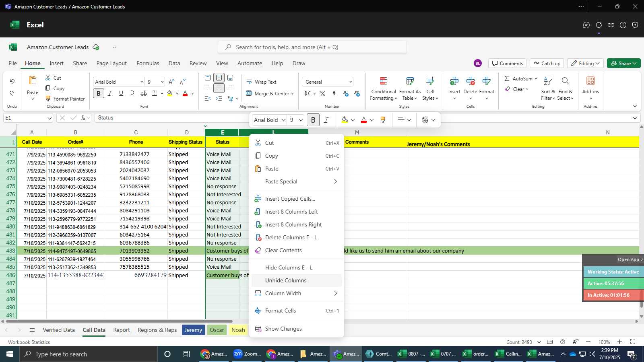Click the Delete cells icon
This screenshot has height=362, width=644.
(x=470, y=81)
